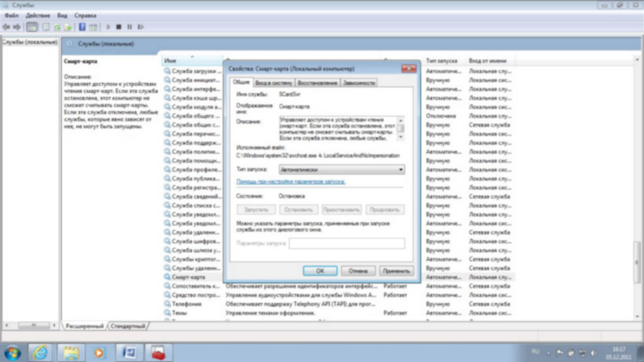The image size is (644, 362).
Task: Click the OK button in properties dialog
Action: tap(319, 271)
